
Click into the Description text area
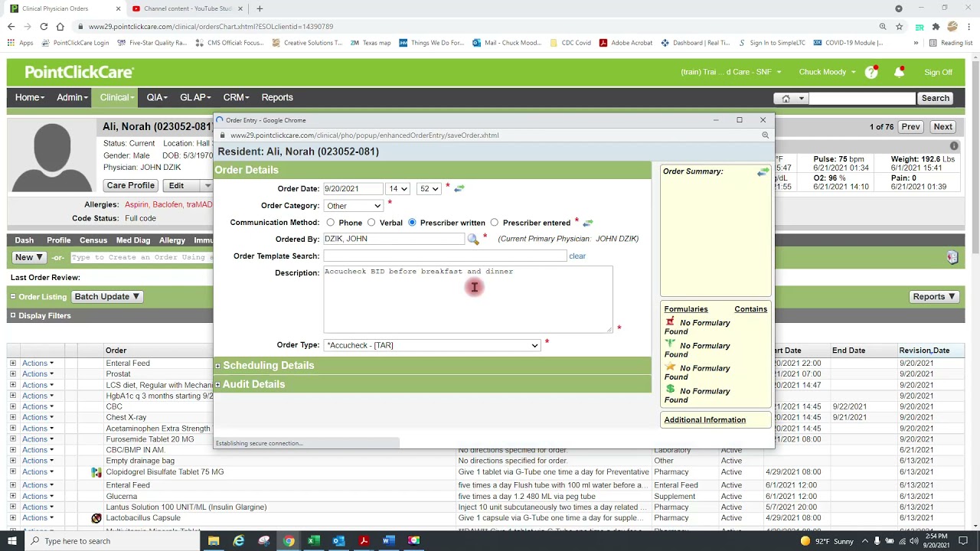(x=468, y=299)
